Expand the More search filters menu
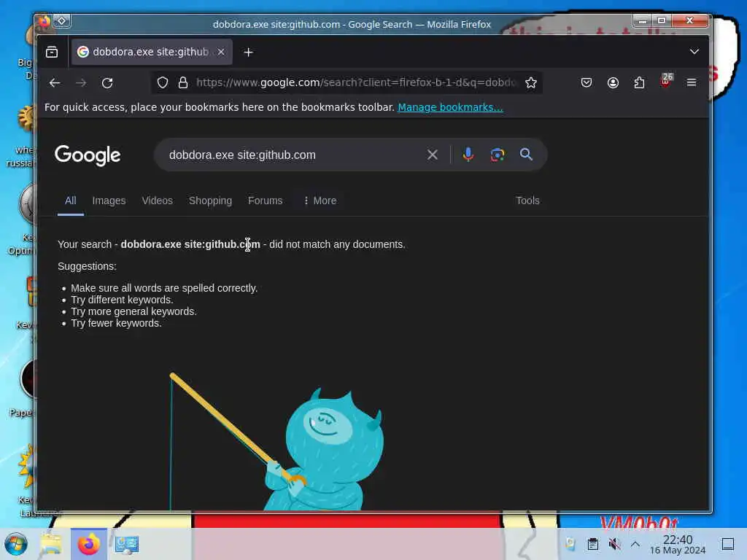Viewport: 747px width, 560px height. click(320, 201)
